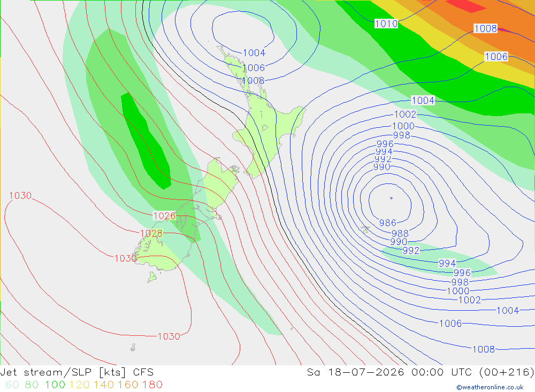The height and width of the screenshot is (392, 535).
Task: Click the '1010' isobar label
Action: [386, 24]
